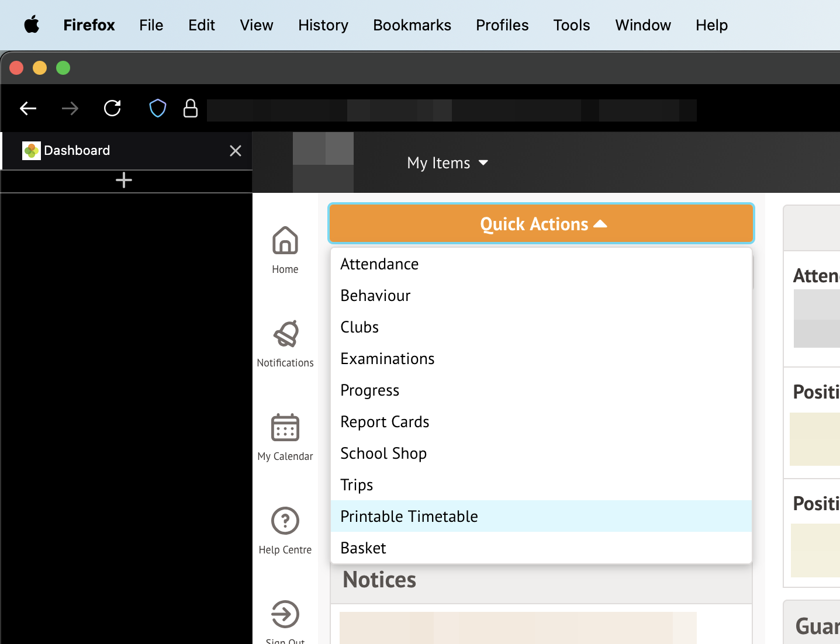Viewport: 840px width, 644px height.
Task: Choose Examinations from Quick Actions
Action: (x=541, y=359)
